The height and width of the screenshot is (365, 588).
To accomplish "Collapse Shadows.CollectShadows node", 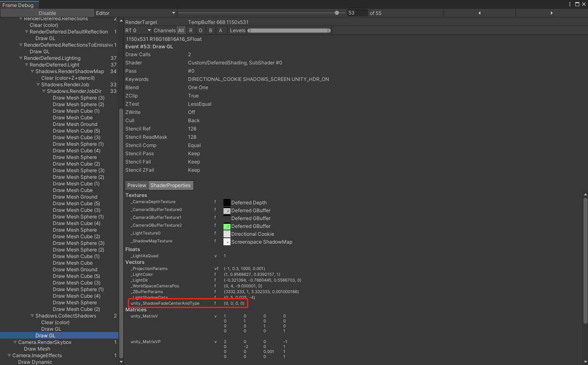I will tap(32, 316).
